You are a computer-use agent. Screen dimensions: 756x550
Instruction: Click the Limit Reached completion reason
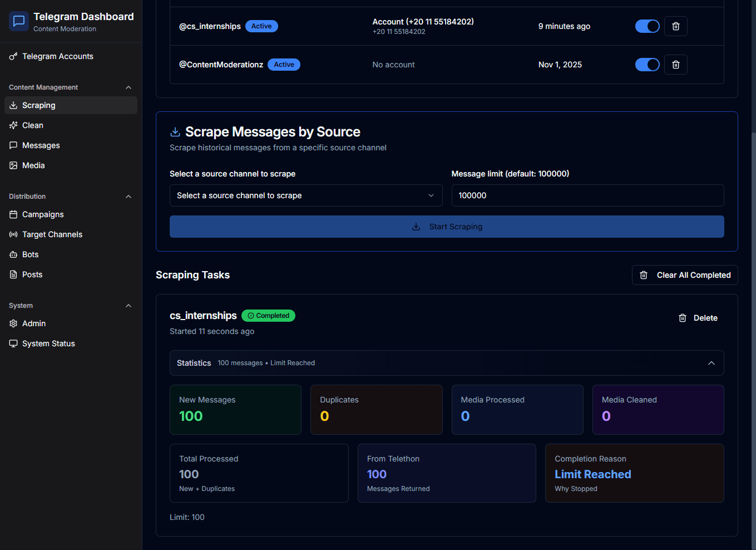(593, 474)
